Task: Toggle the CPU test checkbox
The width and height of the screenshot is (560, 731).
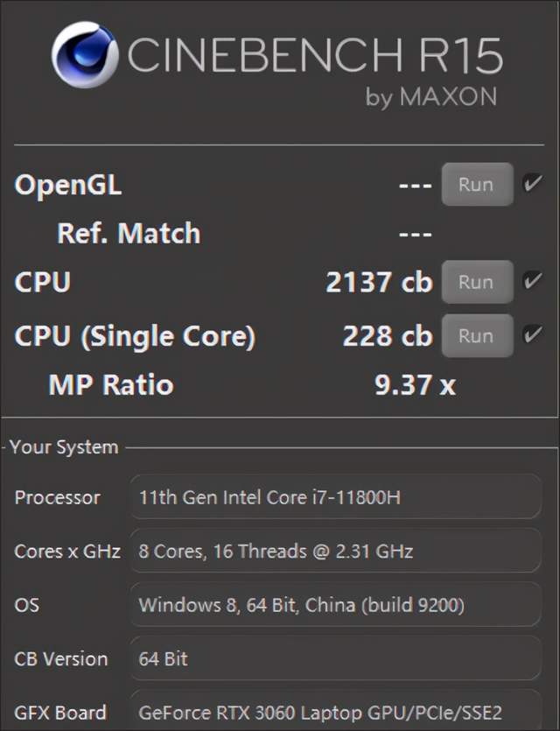Action: [x=531, y=281]
